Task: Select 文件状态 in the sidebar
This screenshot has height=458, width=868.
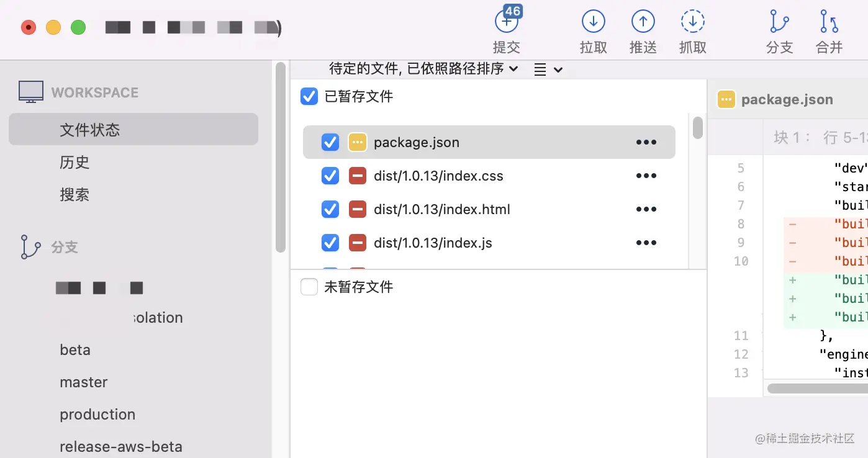Action: (x=133, y=129)
